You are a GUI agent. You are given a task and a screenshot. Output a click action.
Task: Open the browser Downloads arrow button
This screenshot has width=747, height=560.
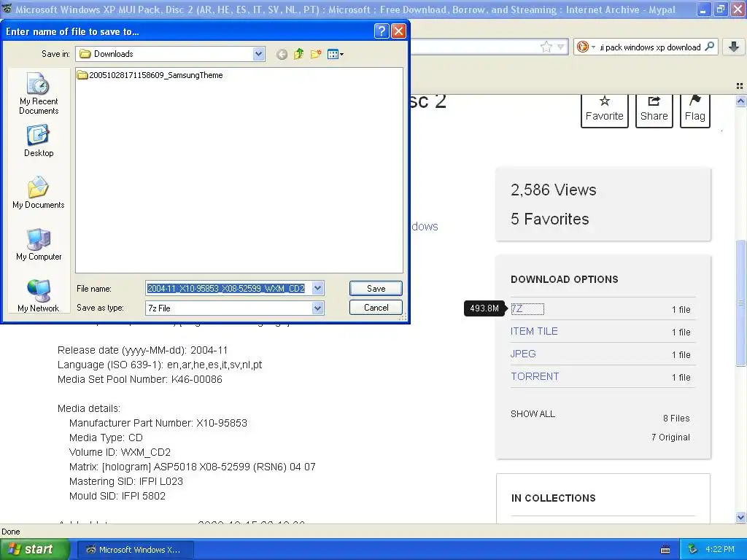pos(734,47)
